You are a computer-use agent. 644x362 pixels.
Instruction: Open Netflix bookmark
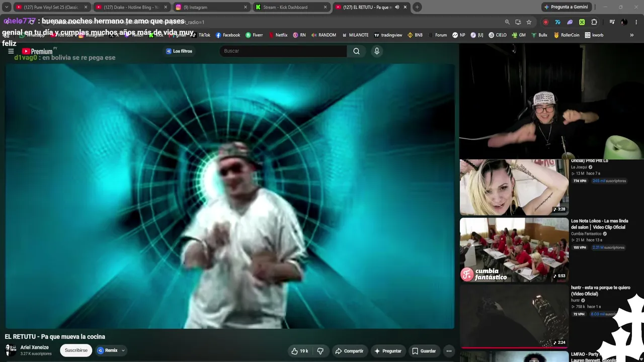[x=278, y=35]
